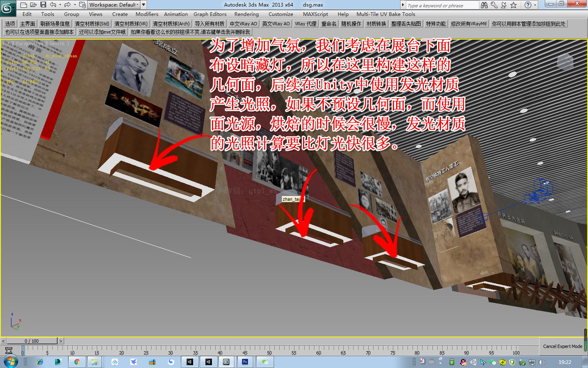Switch to the second Unity taskbar icon
The image size is (588, 368).
point(209,362)
